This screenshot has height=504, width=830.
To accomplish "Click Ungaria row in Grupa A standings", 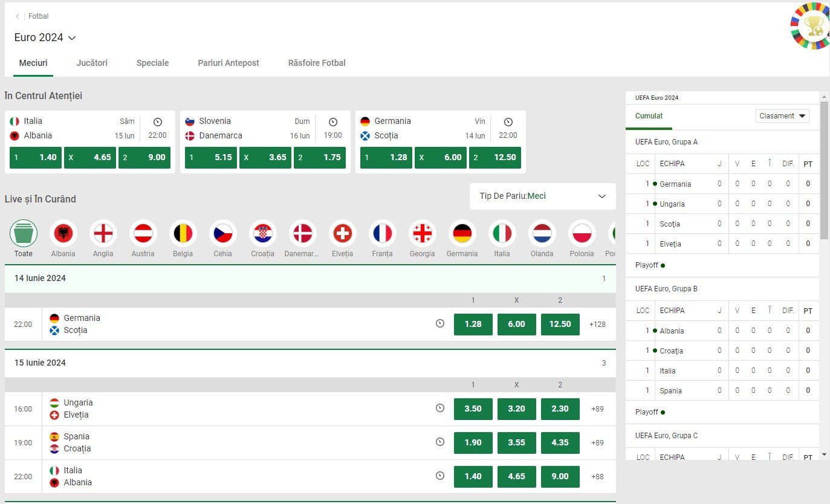I will pyautogui.click(x=722, y=204).
